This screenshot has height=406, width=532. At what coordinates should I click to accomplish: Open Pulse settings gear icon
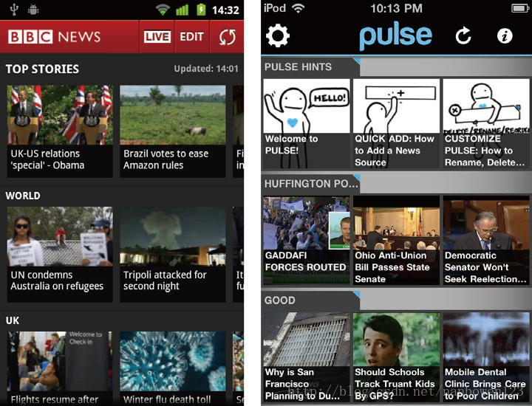pos(278,35)
